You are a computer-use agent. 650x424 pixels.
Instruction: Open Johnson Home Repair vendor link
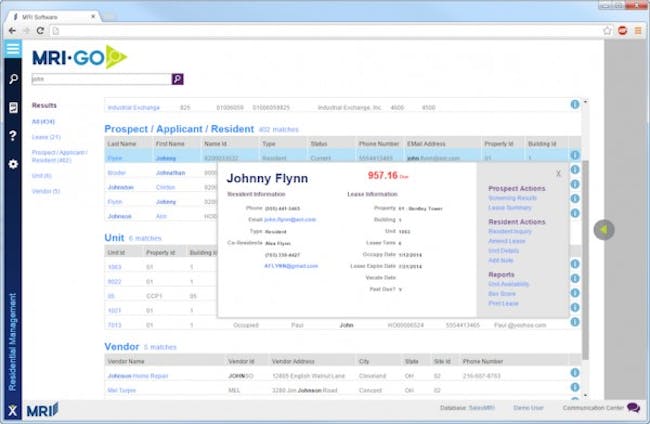(x=133, y=375)
